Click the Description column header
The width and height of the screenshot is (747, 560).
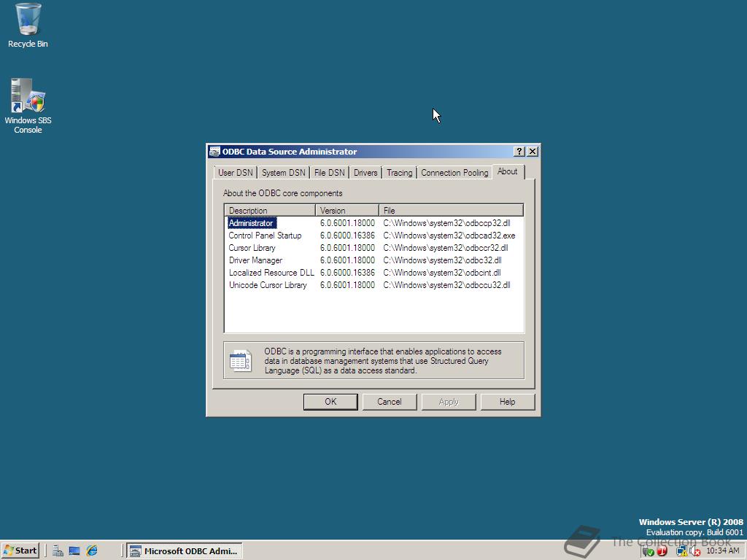270,210
